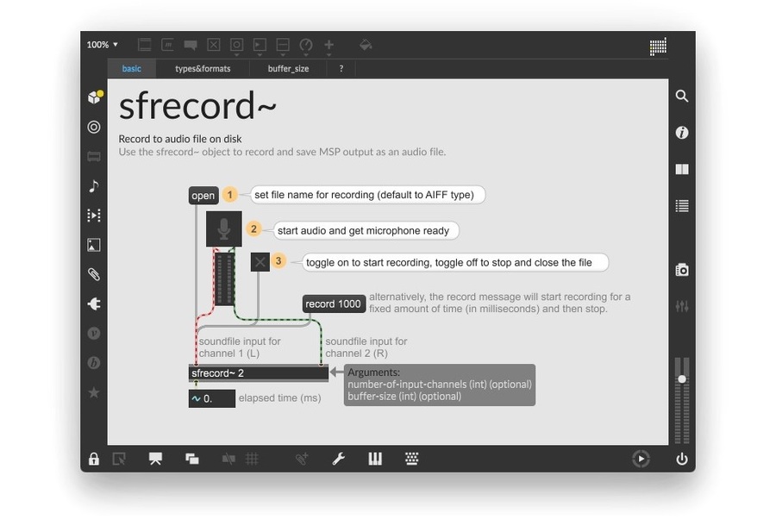
Task: Open the keyboard icon in bottom toolbar
Action: pyautogui.click(x=412, y=459)
